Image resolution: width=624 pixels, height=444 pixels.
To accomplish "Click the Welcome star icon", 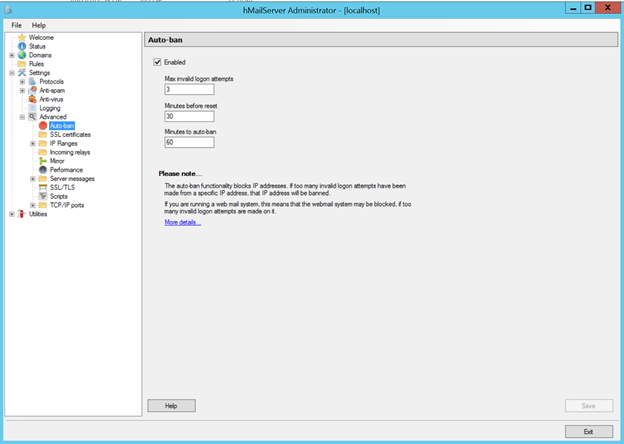I will point(22,37).
